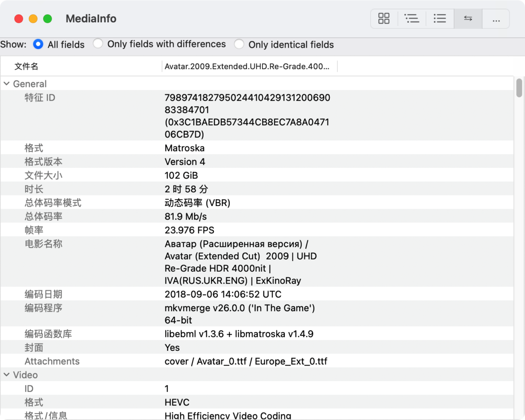Select the compare view arrows icon

coord(468,18)
